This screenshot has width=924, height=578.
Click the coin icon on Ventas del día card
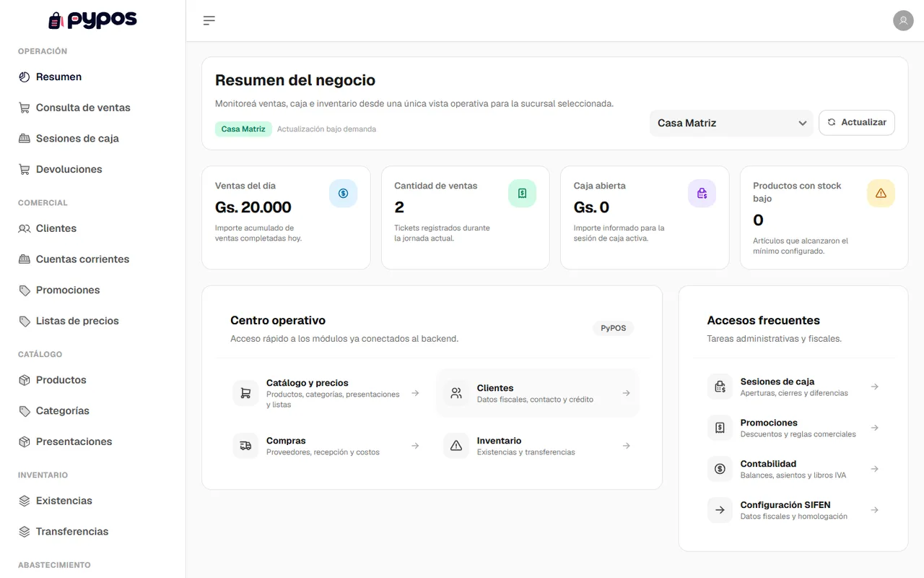coord(343,194)
